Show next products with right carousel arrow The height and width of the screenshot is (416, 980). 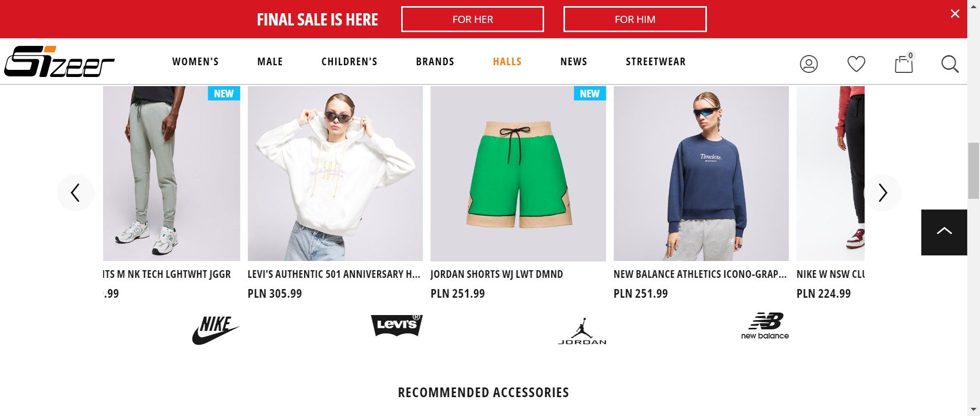click(883, 193)
